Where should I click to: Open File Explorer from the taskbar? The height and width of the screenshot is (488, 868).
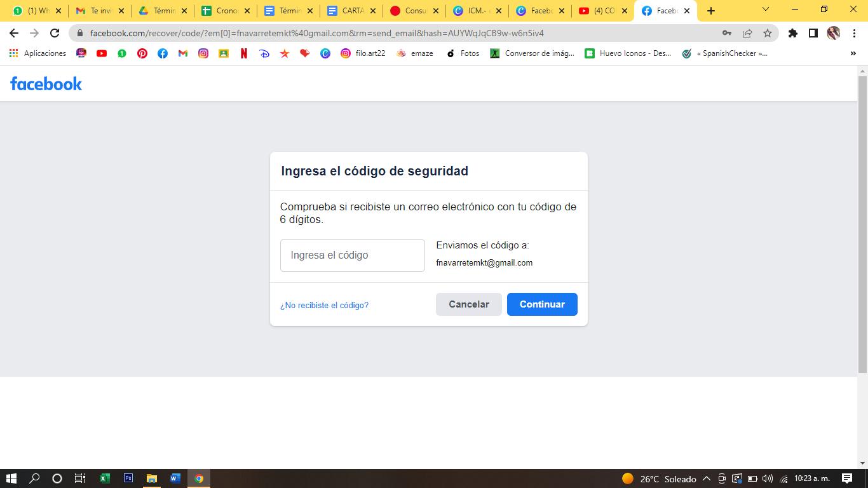[x=152, y=478]
